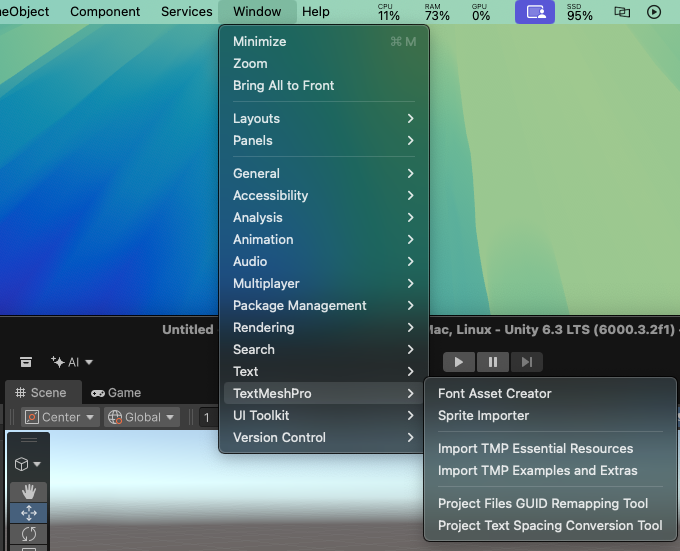Click the Unity Step frame button
The width and height of the screenshot is (680, 551).
pyautogui.click(x=526, y=362)
